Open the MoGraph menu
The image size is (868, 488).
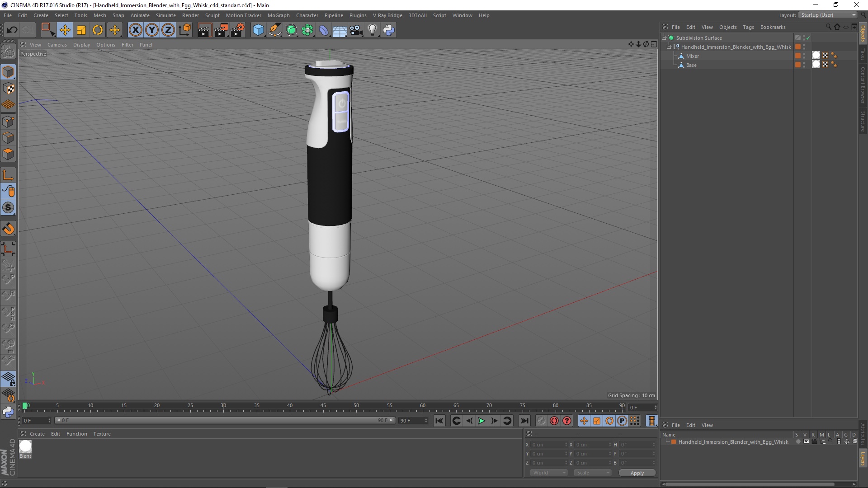pyautogui.click(x=278, y=15)
